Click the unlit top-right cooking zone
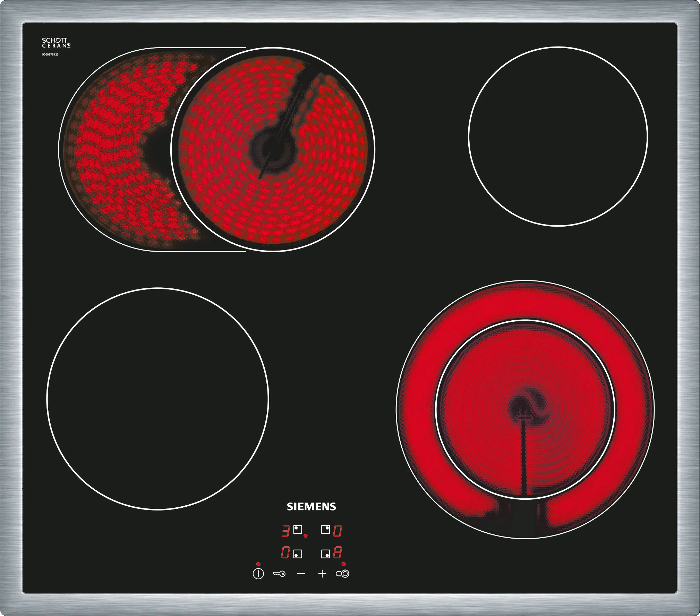The height and width of the screenshot is (616, 700). (x=558, y=136)
